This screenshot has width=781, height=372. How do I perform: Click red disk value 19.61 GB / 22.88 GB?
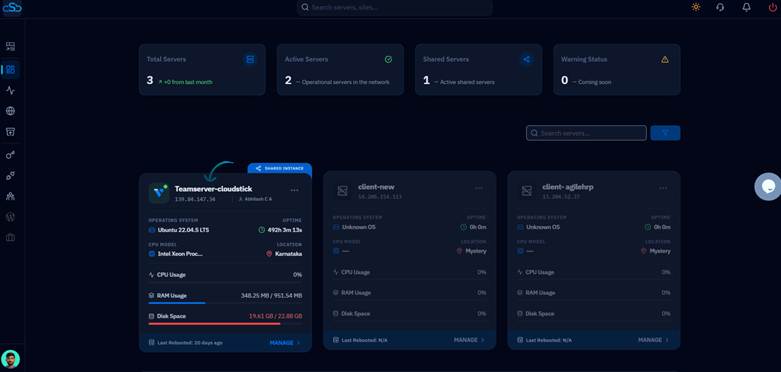click(x=275, y=316)
